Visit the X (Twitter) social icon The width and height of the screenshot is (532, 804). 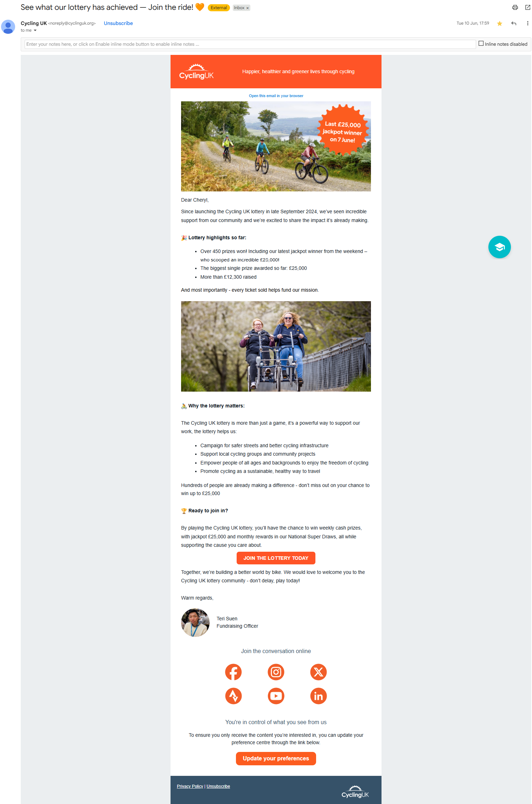319,672
